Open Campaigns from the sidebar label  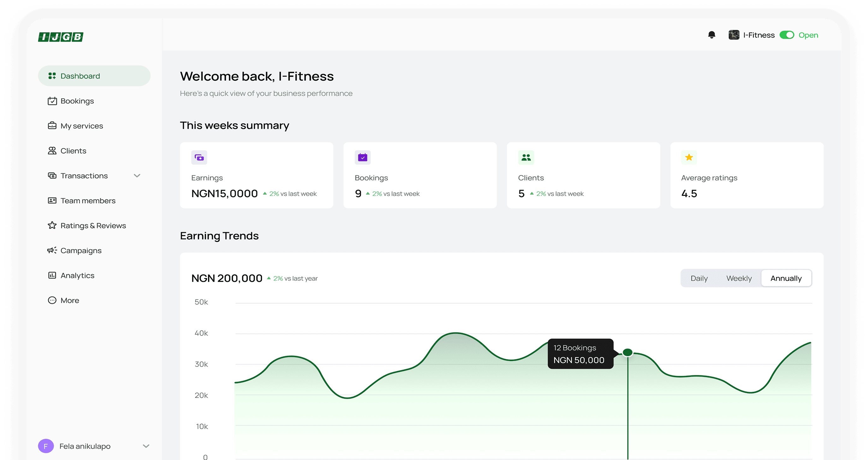pyautogui.click(x=81, y=251)
